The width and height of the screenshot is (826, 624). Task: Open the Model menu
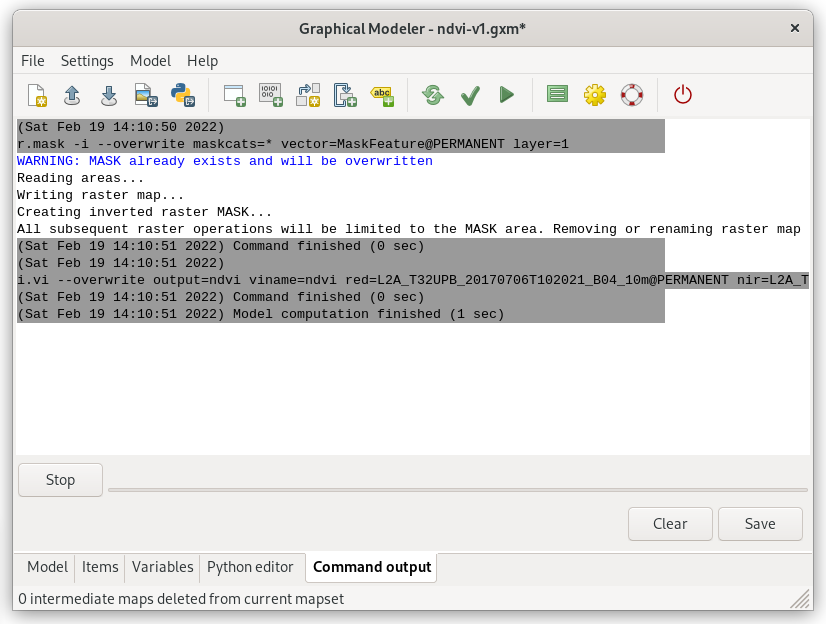pyautogui.click(x=150, y=61)
